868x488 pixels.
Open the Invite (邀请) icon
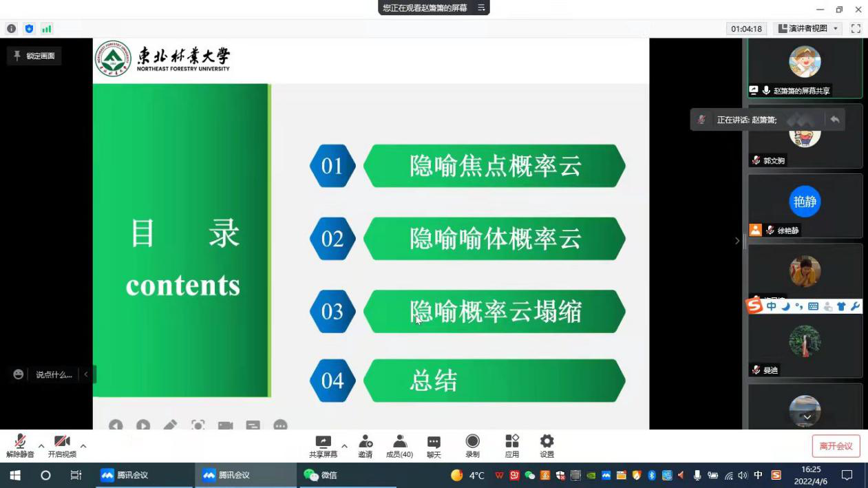click(366, 446)
